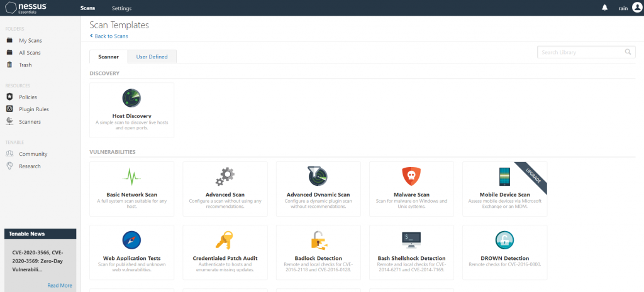This screenshot has width=644, height=292.
Task: Click the Bash Shellshock Detection title text
Action: click(411, 258)
